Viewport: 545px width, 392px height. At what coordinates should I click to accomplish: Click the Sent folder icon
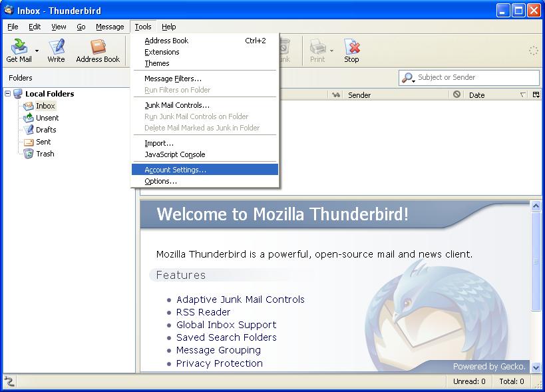[29, 142]
